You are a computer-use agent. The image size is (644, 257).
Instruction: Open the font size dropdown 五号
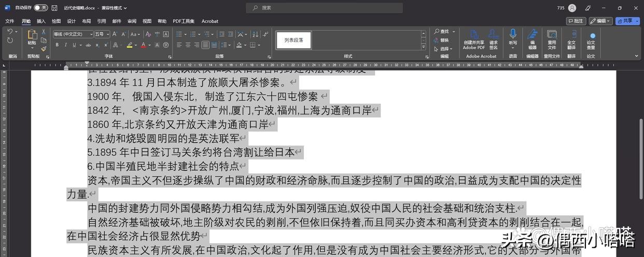pos(102,34)
